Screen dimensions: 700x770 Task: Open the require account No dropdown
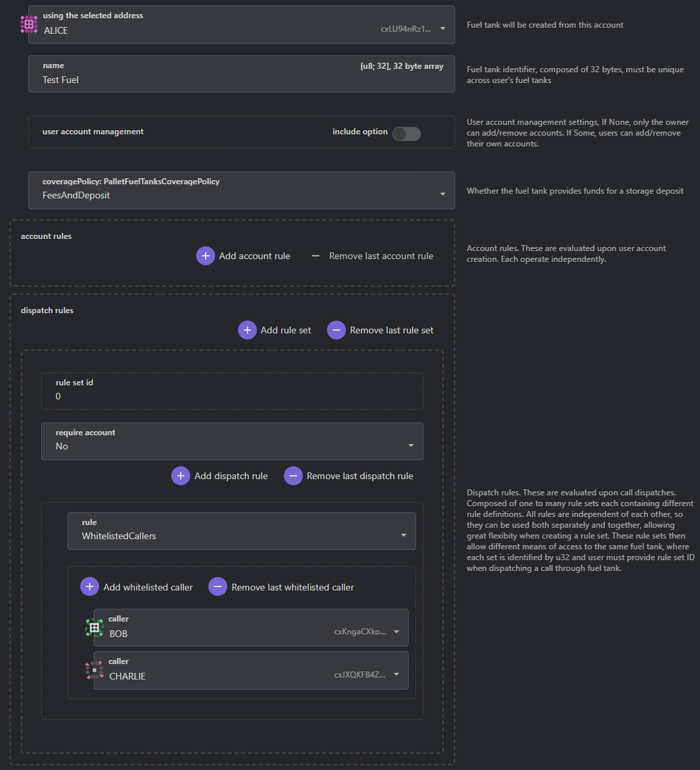[x=232, y=441]
